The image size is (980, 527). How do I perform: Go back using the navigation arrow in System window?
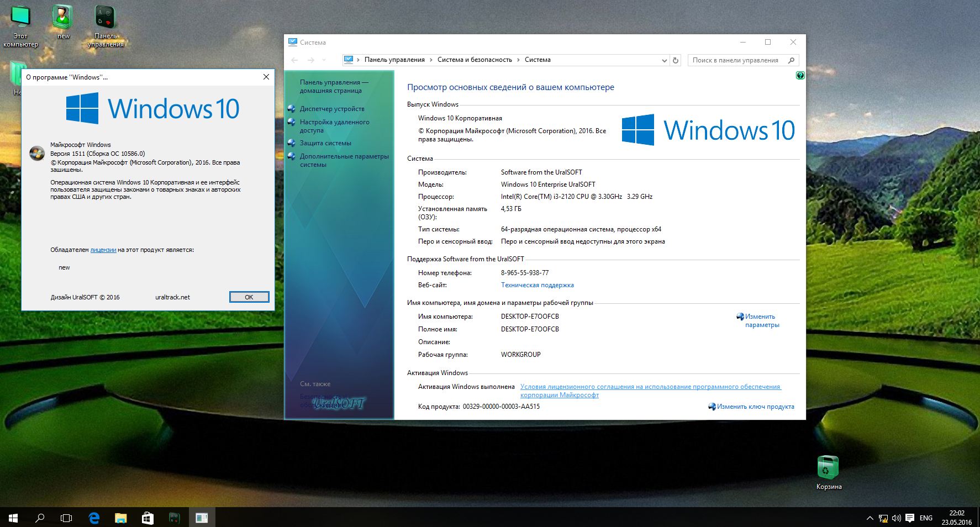coord(294,60)
